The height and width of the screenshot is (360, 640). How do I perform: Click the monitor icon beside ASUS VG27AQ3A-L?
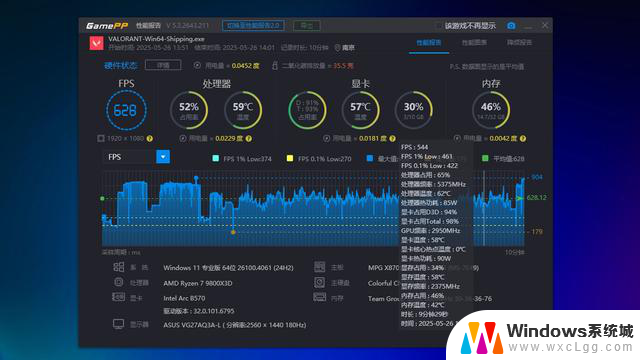pyautogui.click(x=118, y=324)
